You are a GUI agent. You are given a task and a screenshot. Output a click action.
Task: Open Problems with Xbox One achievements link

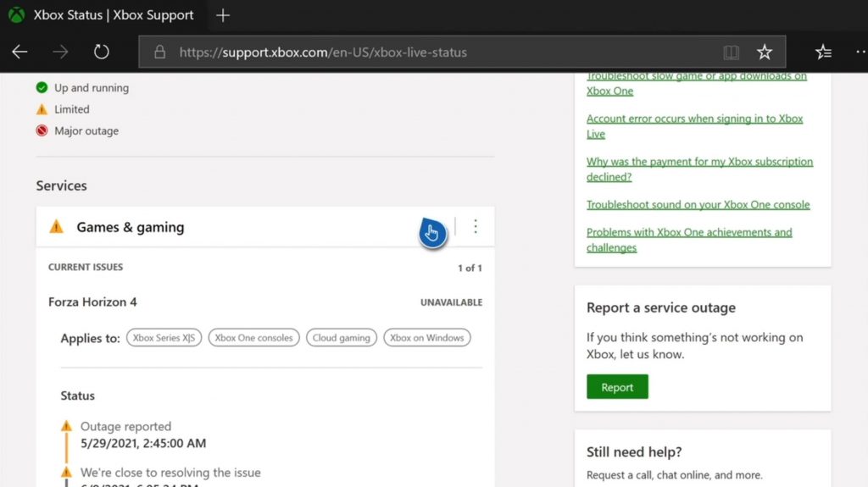(689, 241)
